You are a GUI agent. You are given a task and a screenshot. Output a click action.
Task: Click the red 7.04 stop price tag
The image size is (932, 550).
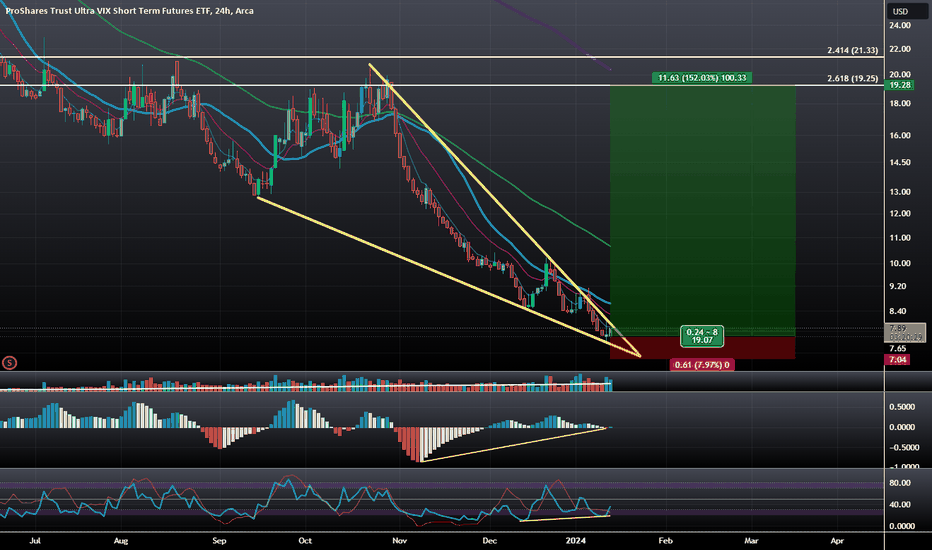[898, 360]
